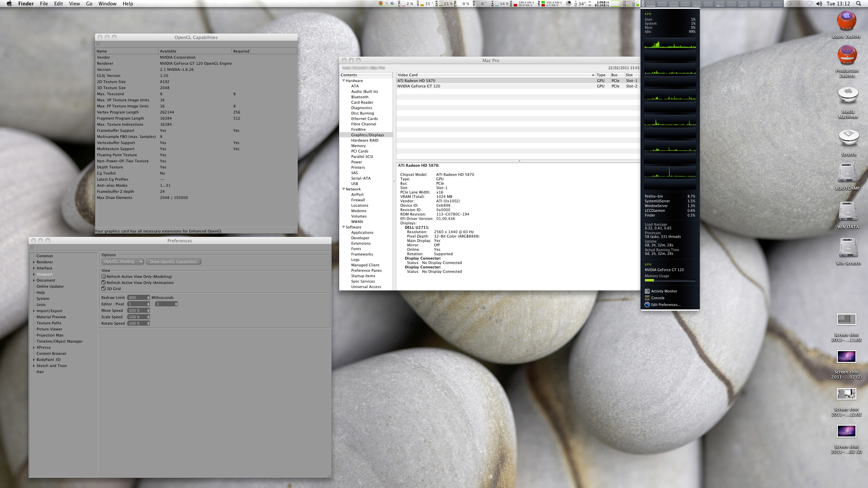Expand the Import/Export preferences category
The height and width of the screenshot is (488, 868).
click(x=34, y=311)
